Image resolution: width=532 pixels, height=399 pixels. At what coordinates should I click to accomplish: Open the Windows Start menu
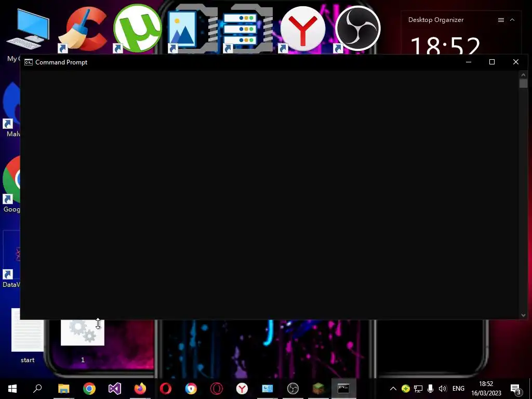(x=12, y=389)
